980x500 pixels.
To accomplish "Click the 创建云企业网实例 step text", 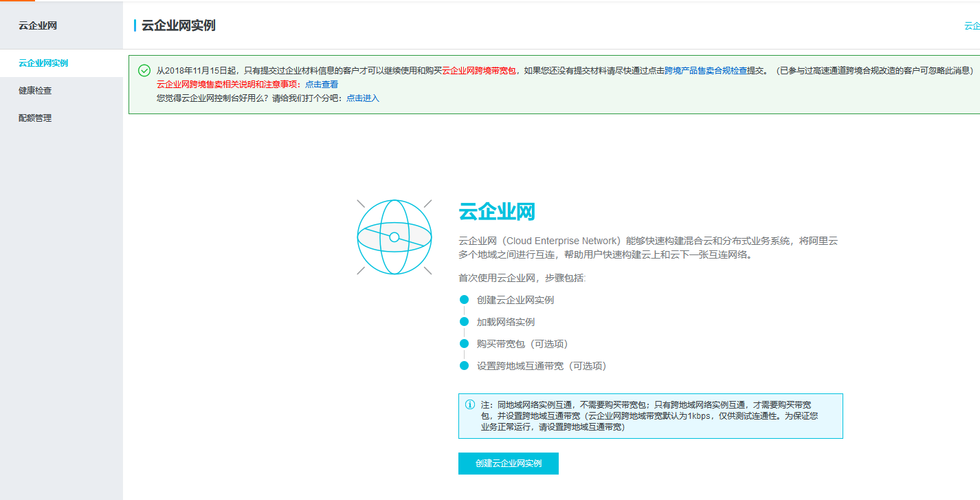I will pyautogui.click(x=515, y=300).
